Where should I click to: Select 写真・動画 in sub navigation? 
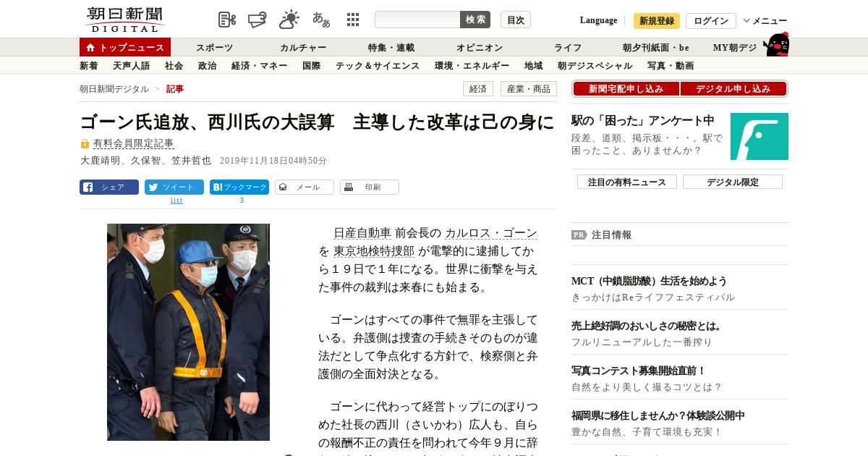click(671, 66)
